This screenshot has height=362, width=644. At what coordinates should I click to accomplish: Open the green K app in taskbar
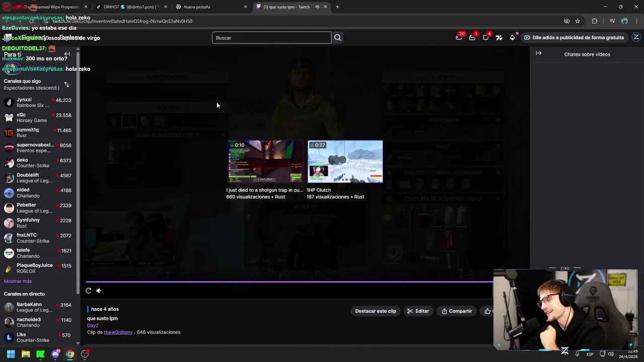pyautogui.click(x=40, y=354)
